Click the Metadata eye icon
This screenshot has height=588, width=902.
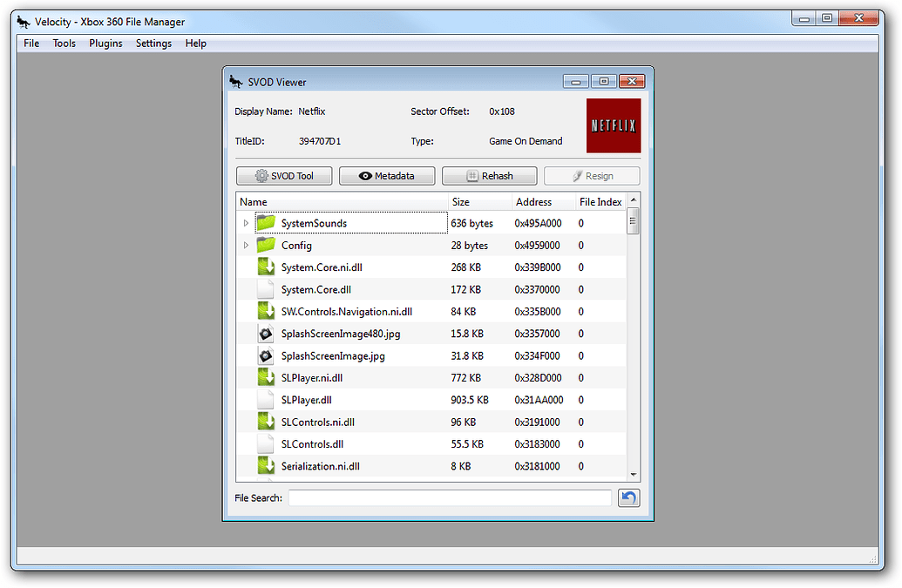(x=364, y=175)
